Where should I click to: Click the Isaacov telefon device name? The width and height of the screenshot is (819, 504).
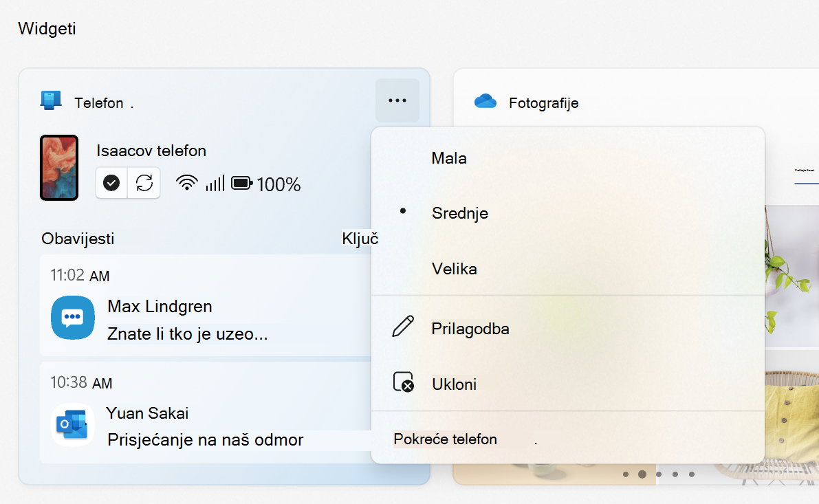(x=151, y=151)
